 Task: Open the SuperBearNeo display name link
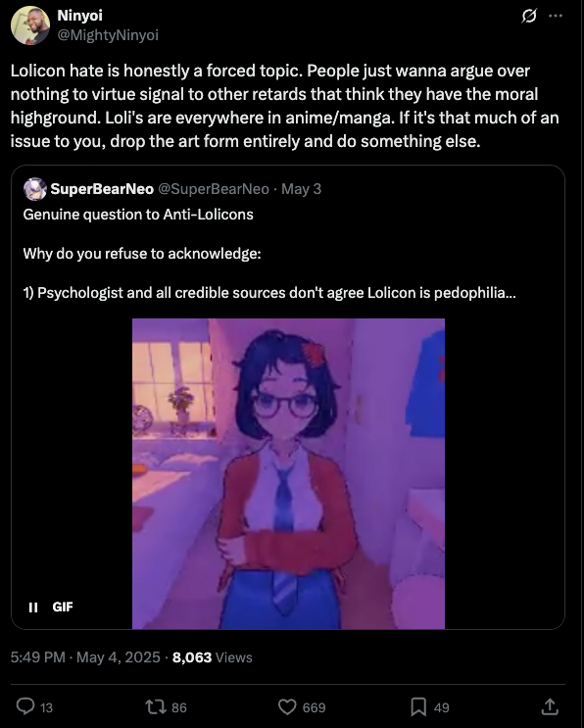(102, 189)
